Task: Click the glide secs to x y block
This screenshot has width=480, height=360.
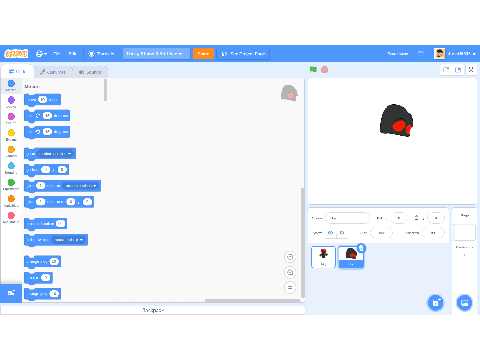Action: tap(59, 202)
